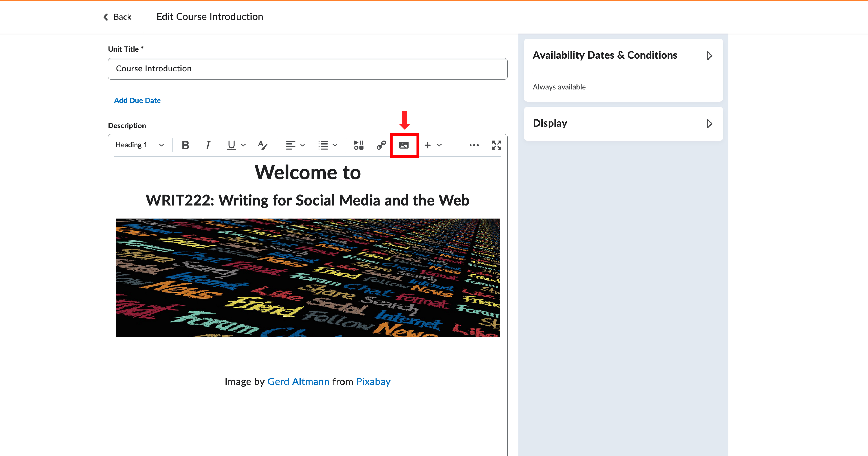Open the plus insert-other dropdown

[x=433, y=145]
